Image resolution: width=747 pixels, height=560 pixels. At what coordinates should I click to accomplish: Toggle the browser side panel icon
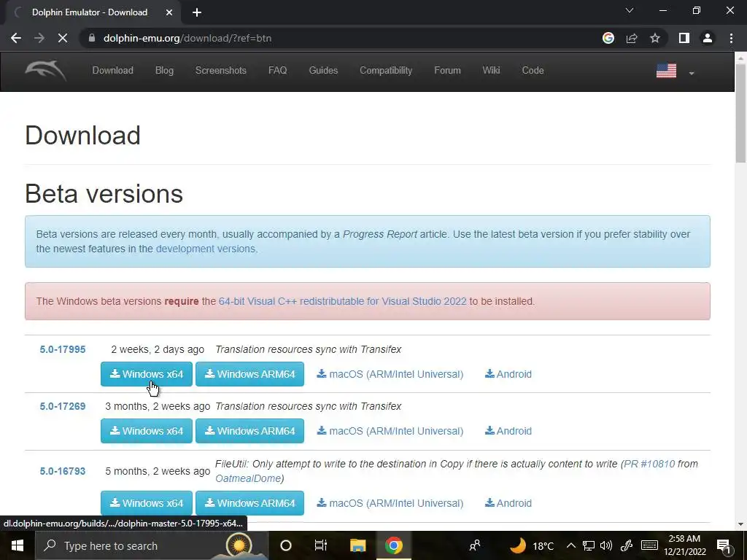click(x=684, y=38)
